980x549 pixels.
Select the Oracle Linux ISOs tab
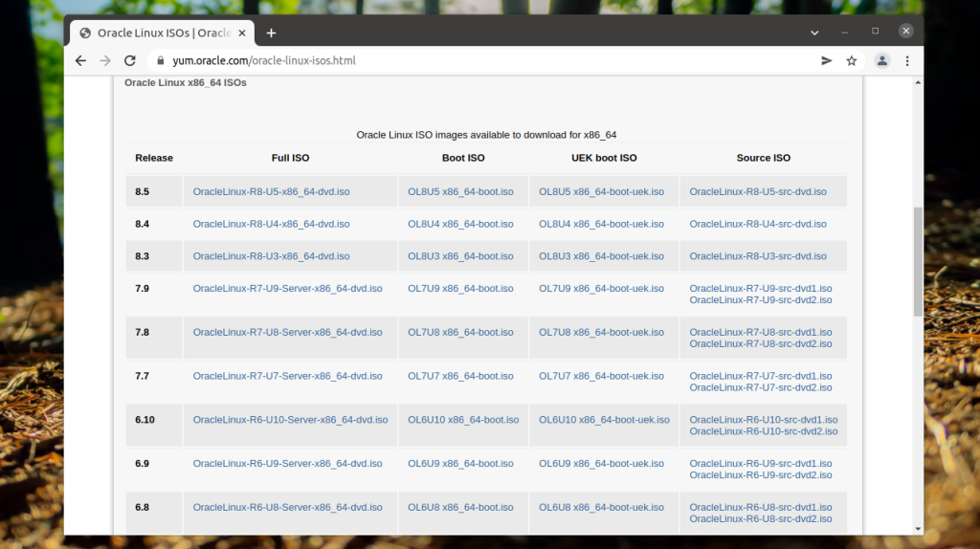pyautogui.click(x=162, y=33)
